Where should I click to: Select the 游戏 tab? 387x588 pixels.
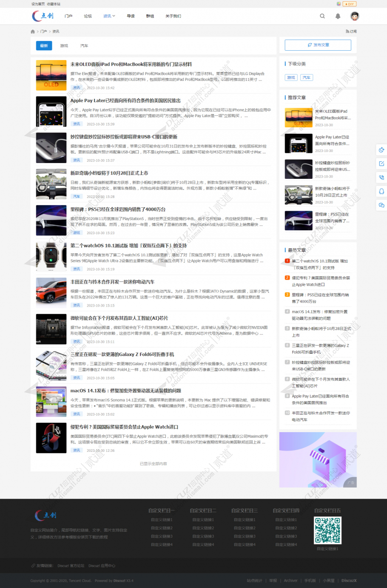click(64, 46)
